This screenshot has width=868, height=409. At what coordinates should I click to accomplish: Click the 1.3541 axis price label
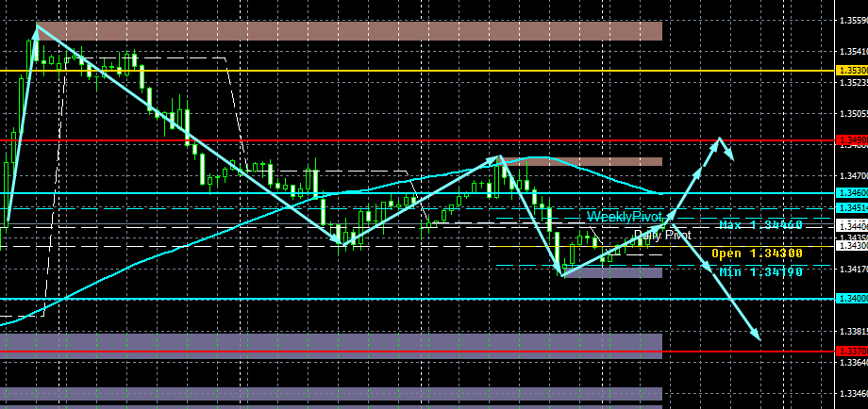[x=853, y=52]
